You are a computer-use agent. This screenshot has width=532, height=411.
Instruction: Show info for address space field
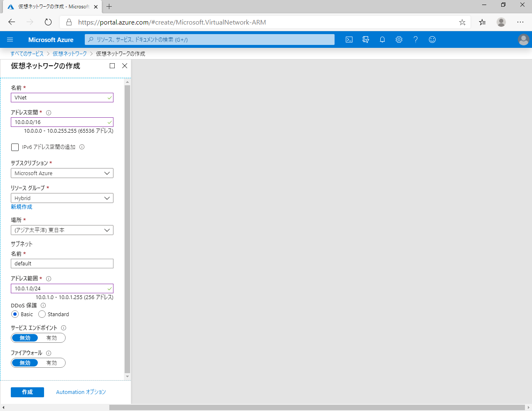tap(49, 113)
